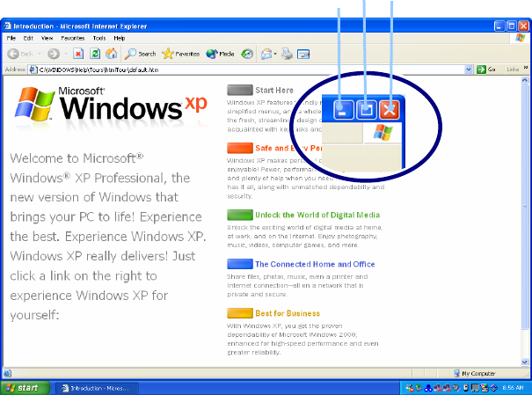Open the Best for Business link
This screenshot has width=532, height=395.
288,313
